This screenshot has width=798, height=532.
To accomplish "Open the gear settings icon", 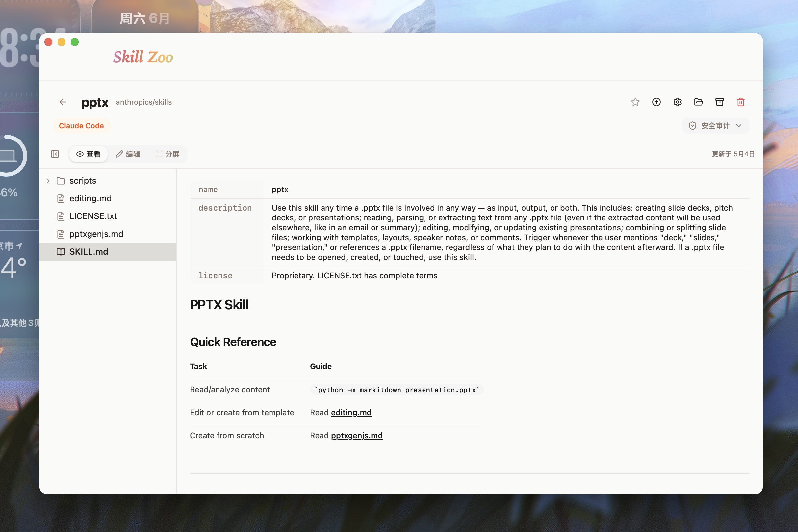I will pos(677,102).
